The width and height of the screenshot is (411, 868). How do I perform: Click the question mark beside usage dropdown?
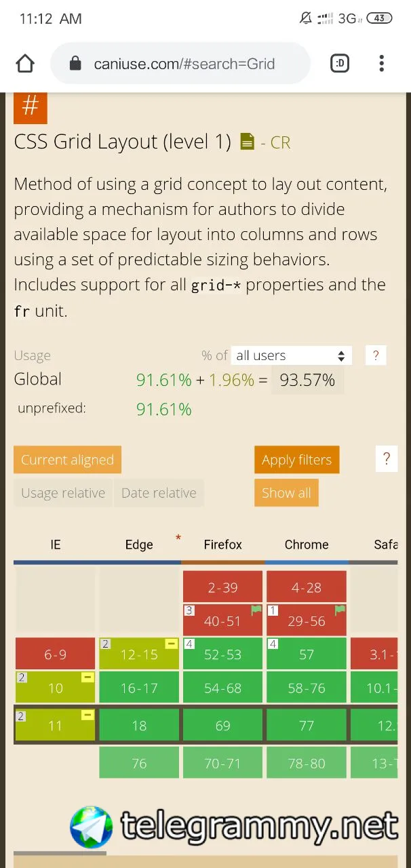point(376,355)
